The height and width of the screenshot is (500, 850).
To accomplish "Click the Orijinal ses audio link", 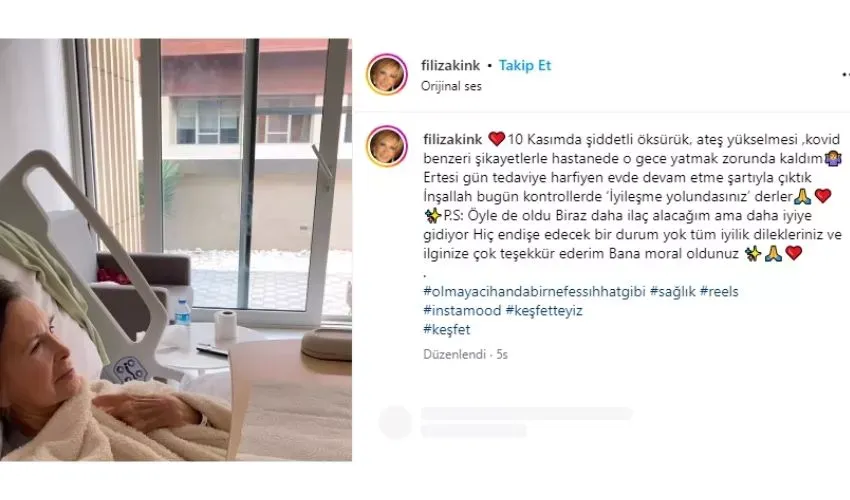I will pyautogui.click(x=451, y=86).
